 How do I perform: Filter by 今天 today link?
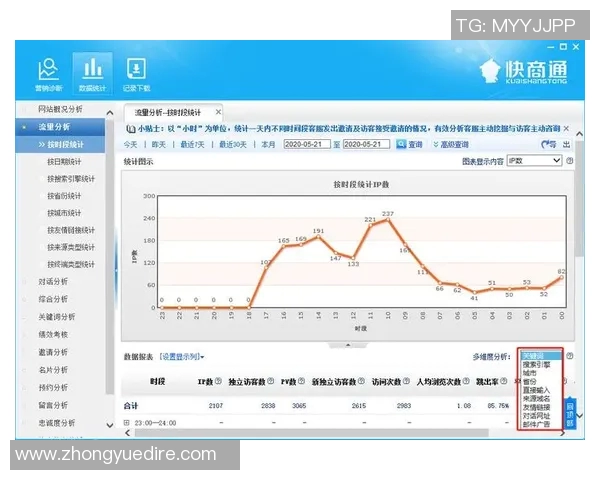point(130,144)
